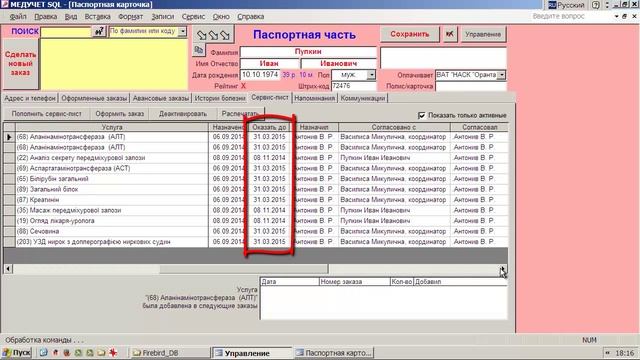Image resolution: width=640 pixels, height=360 pixels.
Task: Click the Номер заказа column header
Action: click(x=354, y=282)
